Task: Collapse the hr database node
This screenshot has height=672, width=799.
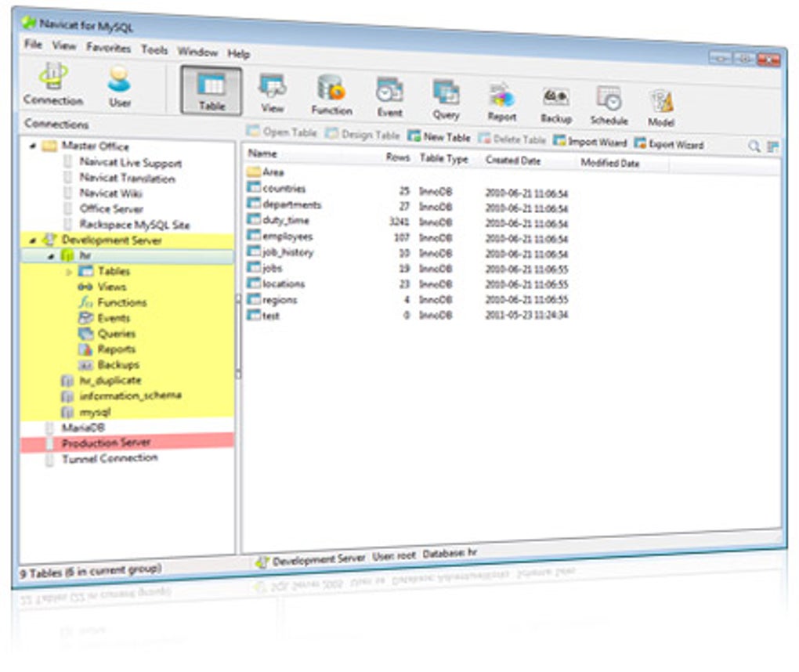Action: click(51, 256)
